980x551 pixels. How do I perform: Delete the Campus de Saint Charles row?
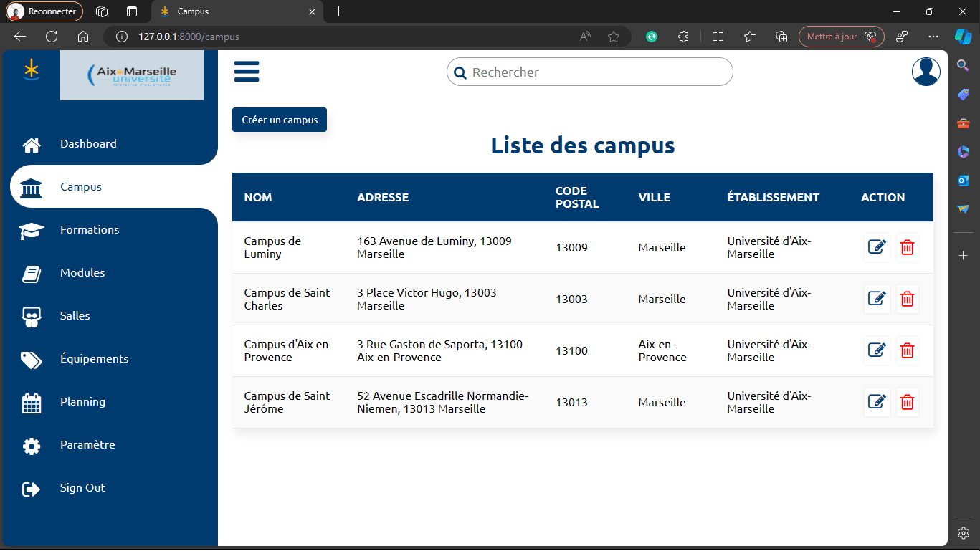907,299
